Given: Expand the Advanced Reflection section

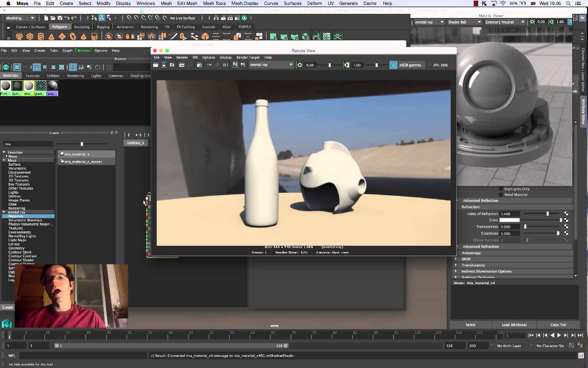Looking at the screenshot, I should [480, 200].
